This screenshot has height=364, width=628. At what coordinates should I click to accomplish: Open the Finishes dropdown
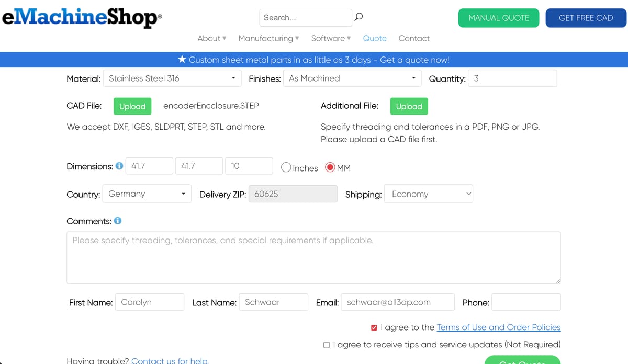(352, 78)
